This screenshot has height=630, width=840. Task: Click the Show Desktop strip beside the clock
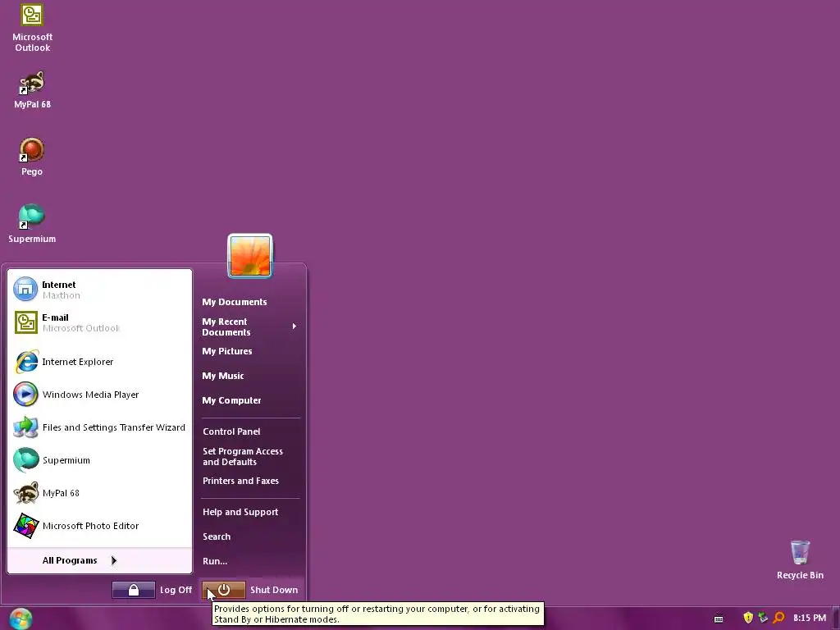(836, 619)
